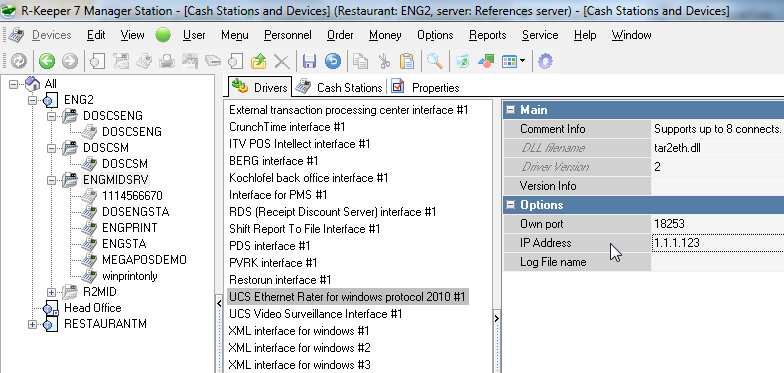Image resolution: width=784 pixels, height=373 pixels.
Task: Open the Options menu
Action: (435, 35)
